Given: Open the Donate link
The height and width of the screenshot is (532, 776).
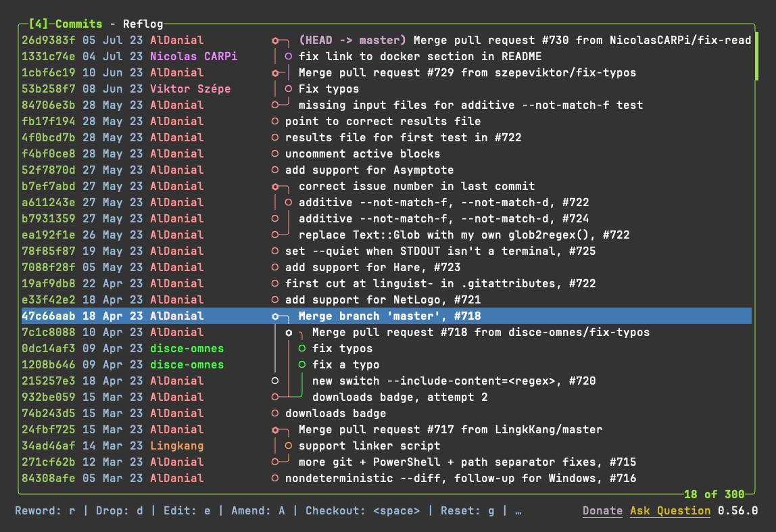Looking at the screenshot, I should [x=602, y=511].
